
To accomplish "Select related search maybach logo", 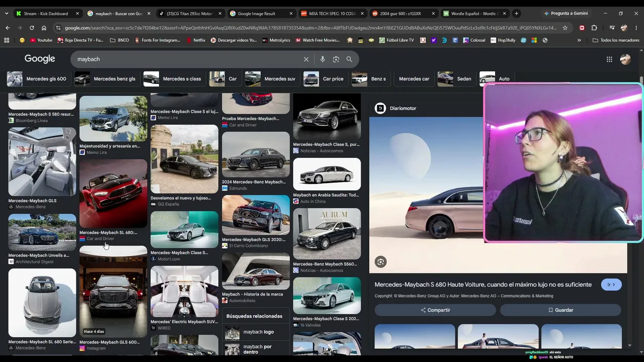I will click(x=256, y=332).
